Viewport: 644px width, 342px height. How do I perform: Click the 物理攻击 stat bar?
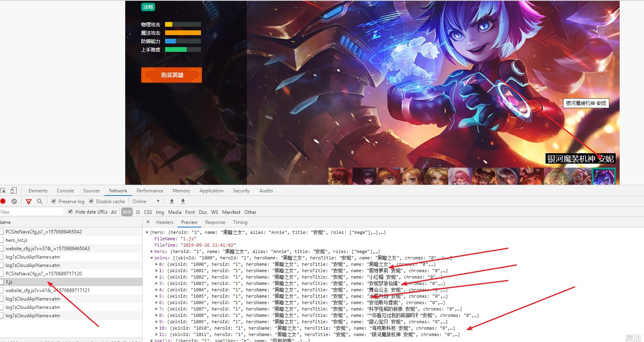pyautogui.click(x=183, y=24)
